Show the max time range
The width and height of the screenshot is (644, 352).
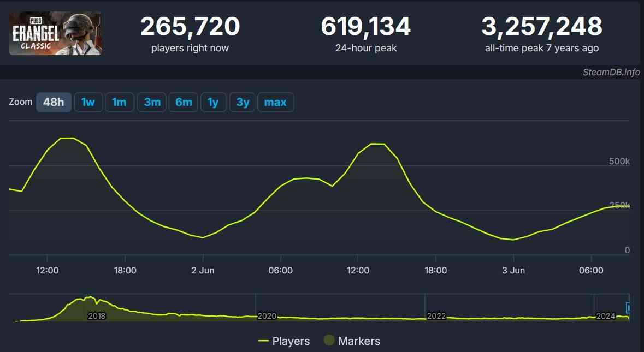(x=275, y=102)
